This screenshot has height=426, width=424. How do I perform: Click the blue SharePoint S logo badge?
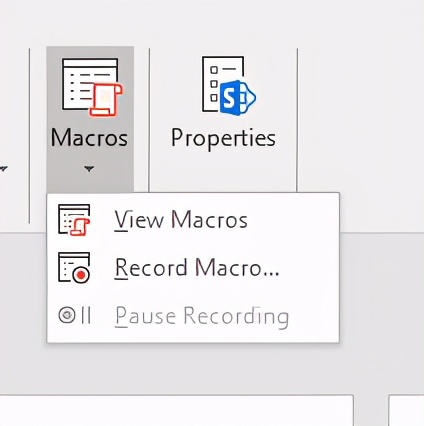237,98
